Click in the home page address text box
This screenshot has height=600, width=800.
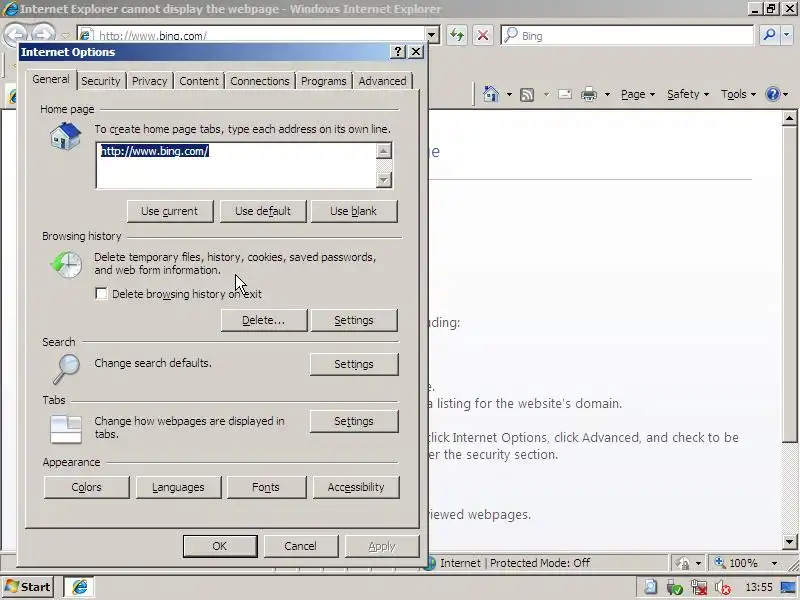coord(236,166)
